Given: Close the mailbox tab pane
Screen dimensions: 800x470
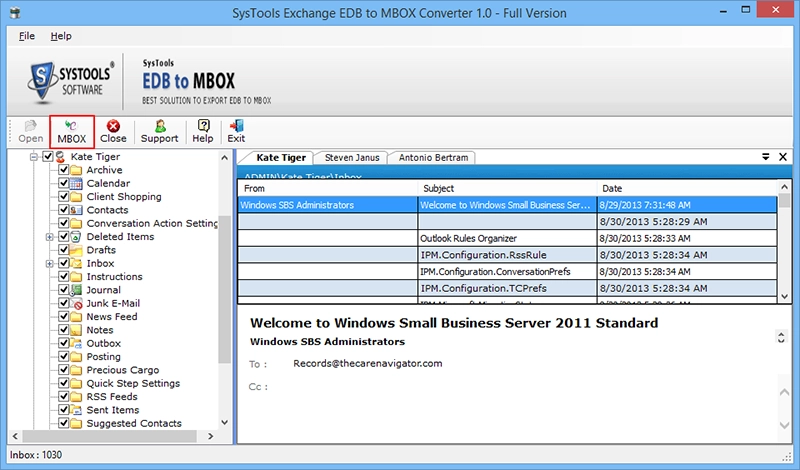Looking at the screenshot, I should (783, 157).
